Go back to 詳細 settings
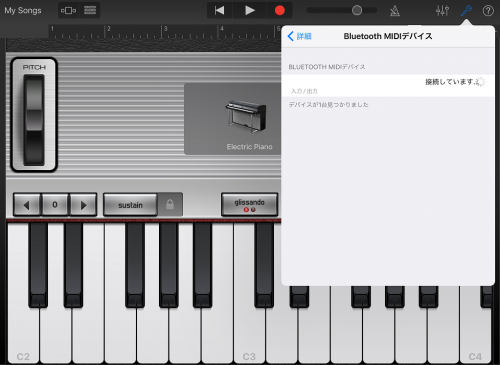Viewport: 500px width, 365px height. 299,36
